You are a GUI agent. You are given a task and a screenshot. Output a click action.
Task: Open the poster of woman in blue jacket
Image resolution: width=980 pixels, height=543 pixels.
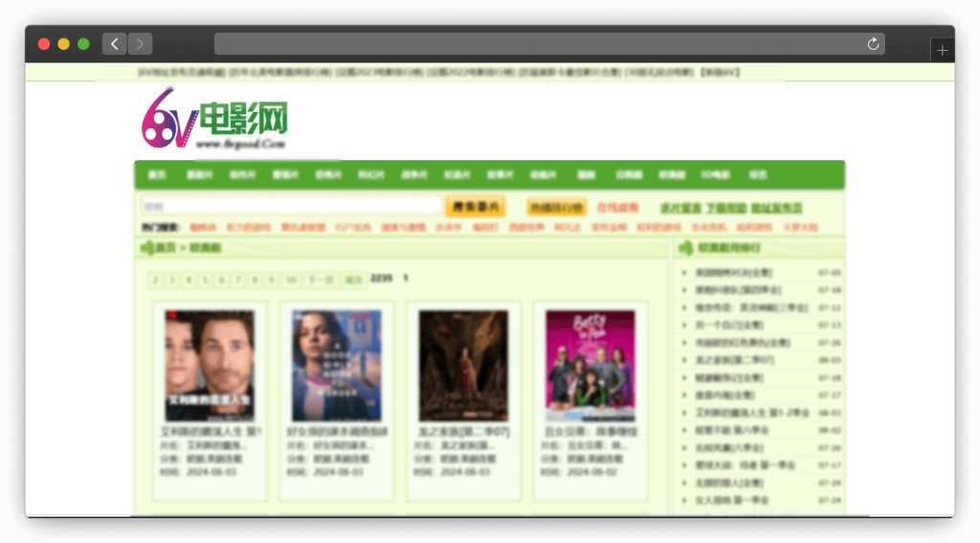click(336, 366)
